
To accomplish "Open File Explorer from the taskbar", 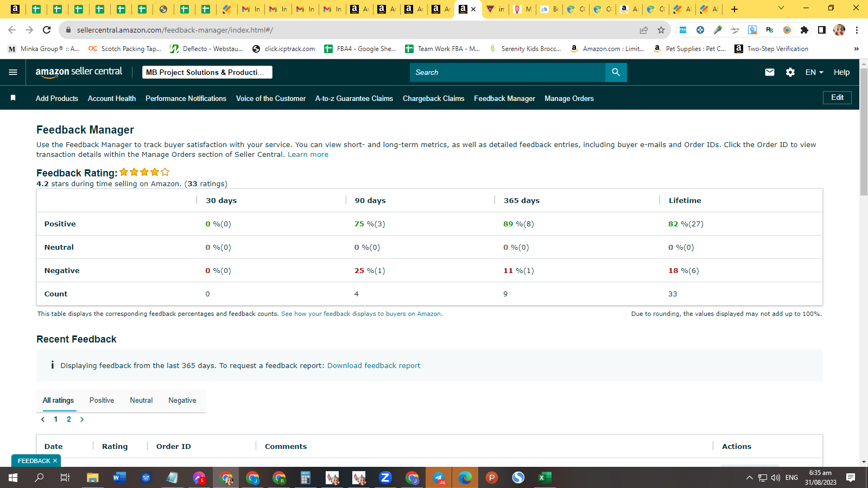I will pos(92,478).
